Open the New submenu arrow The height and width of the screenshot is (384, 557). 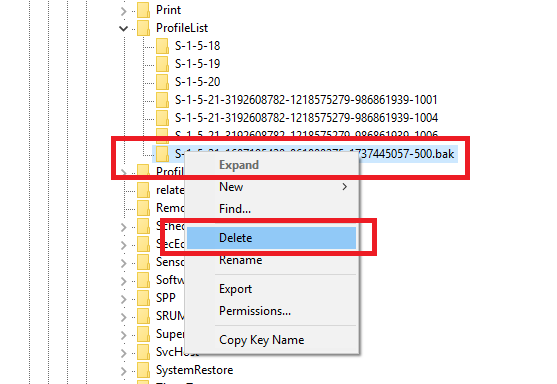(x=344, y=187)
